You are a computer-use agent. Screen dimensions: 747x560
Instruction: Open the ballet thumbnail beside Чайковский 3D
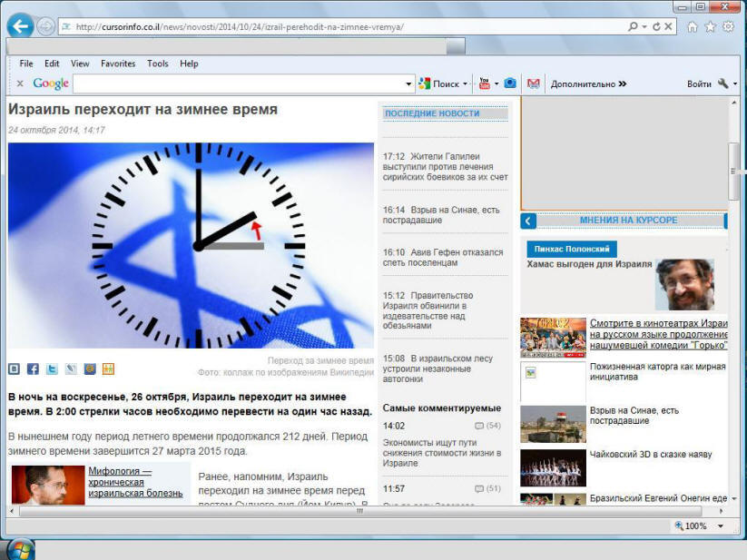click(553, 467)
